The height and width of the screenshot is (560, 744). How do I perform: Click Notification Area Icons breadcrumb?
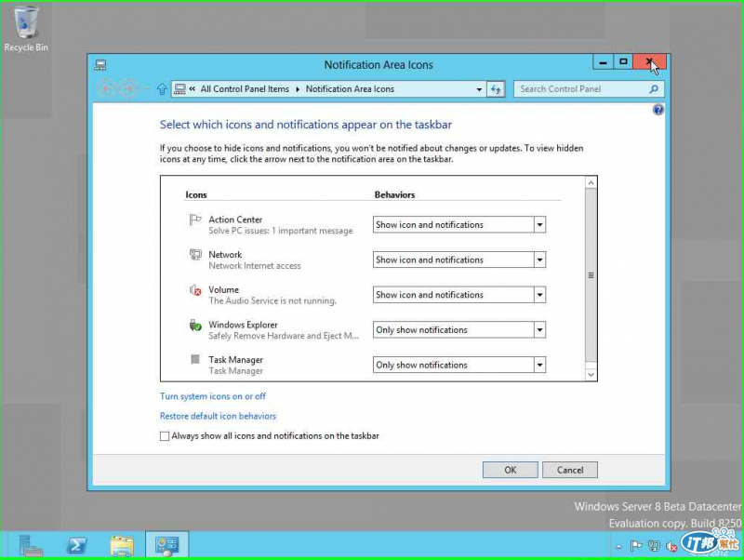(350, 89)
